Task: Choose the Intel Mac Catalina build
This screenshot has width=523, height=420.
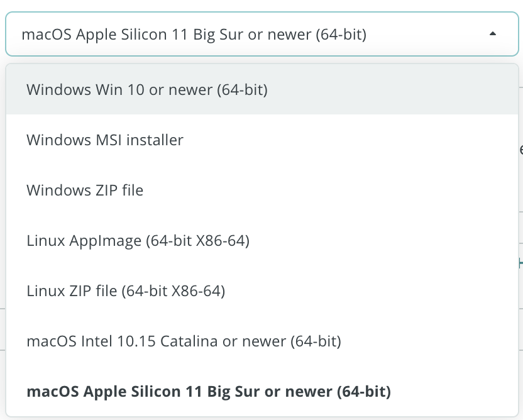Action: point(184,341)
